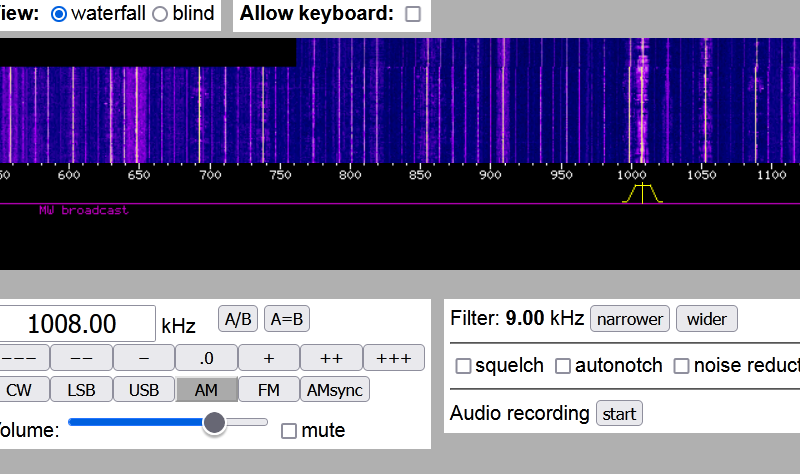The height and width of the screenshot is (474, 800).
Task: Click the 950 mark on the frequency scale
Action: point(561,175)
